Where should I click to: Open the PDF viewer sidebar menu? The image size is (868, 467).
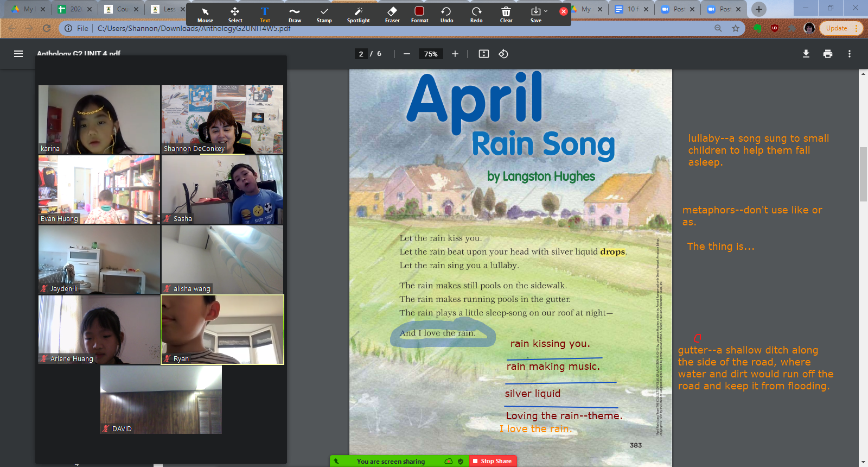coord(18,54)
